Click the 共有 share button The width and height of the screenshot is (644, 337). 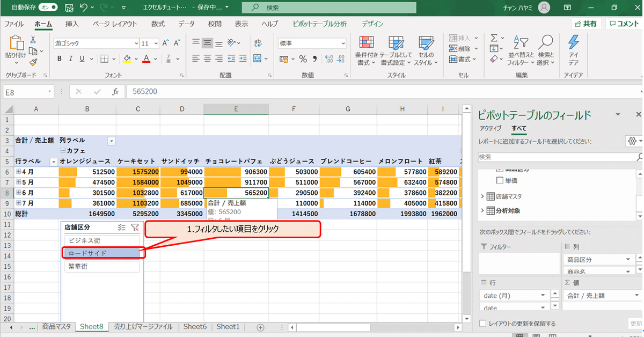(586, 24)
